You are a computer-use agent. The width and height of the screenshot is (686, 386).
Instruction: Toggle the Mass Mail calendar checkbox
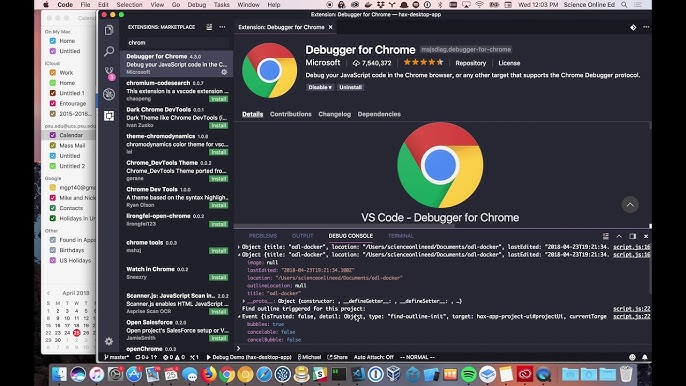point(53,145)
